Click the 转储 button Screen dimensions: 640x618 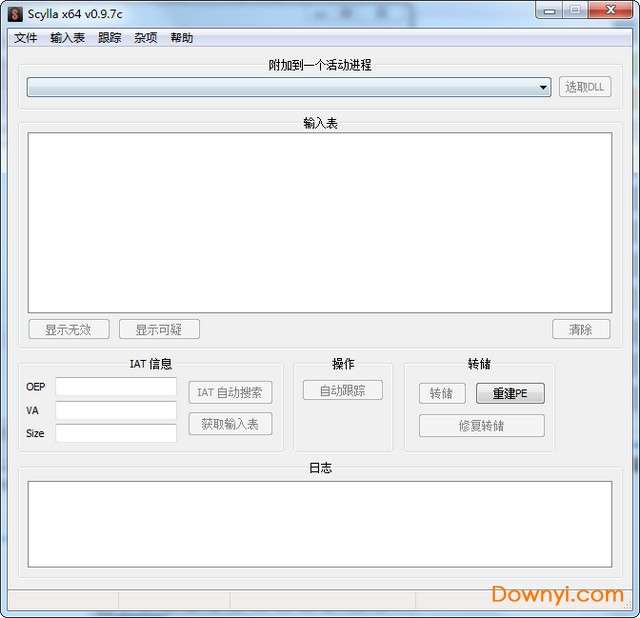[442, 393]
